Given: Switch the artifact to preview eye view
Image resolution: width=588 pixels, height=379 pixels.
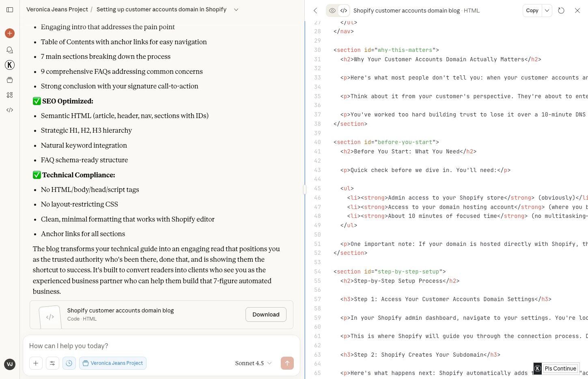Looking at the screenshot, I should (332, 11).
